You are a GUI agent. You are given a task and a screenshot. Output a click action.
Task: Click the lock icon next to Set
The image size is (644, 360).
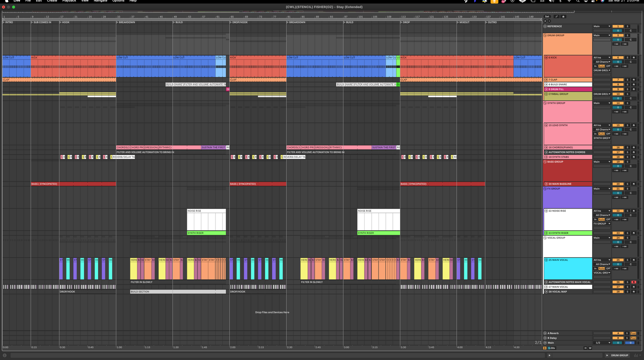(x=563, y=16)
